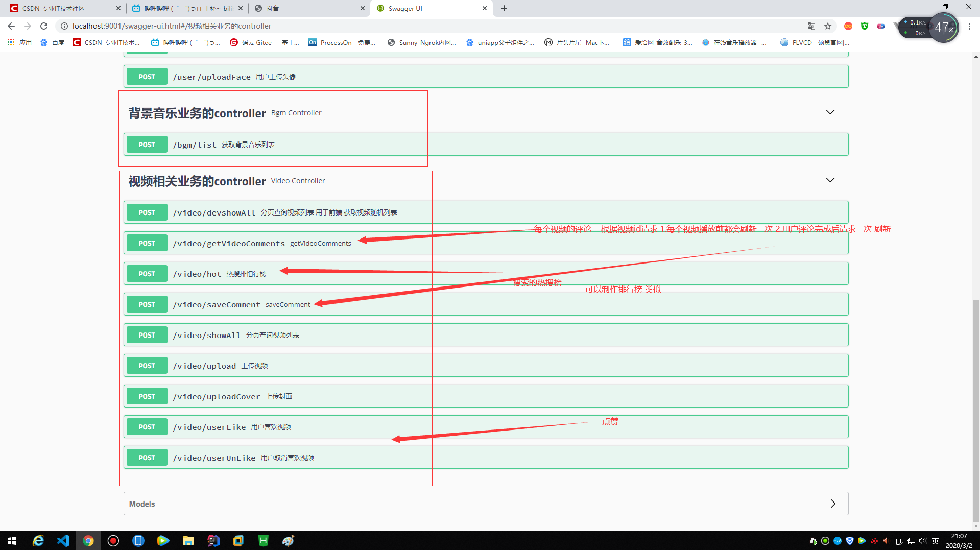The image size is (980, 550).
Task: Expand the /video/saveComment endpoint
Action: pos(486,304)
